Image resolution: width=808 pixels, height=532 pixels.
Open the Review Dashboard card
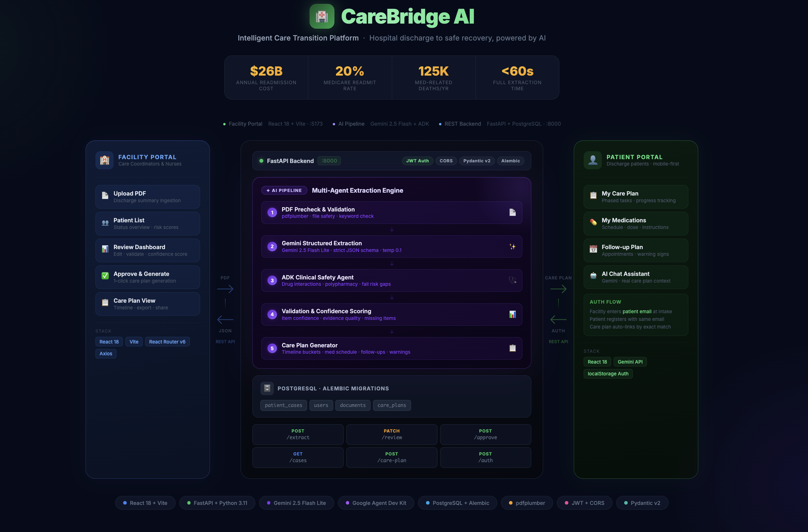tap(147, 250)
